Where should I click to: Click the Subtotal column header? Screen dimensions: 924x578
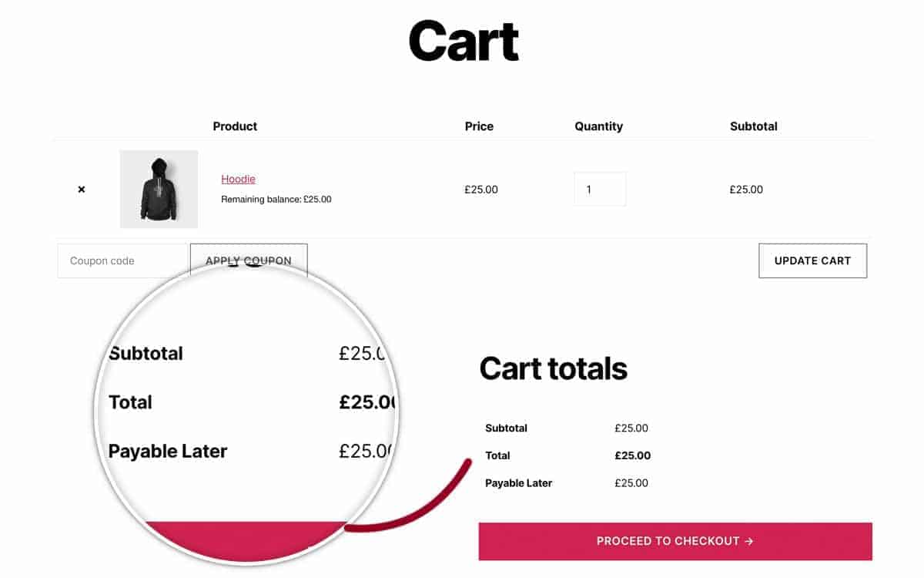point(754,126)
